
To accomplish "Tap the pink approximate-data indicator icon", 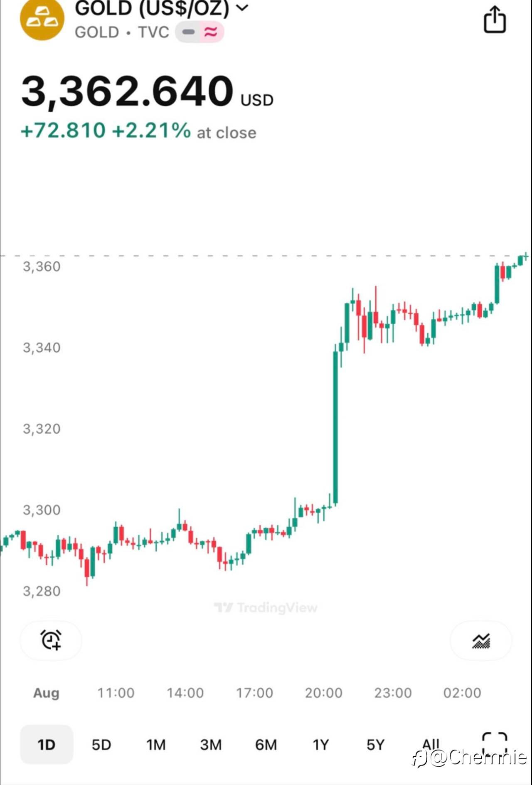I will coord(211,32).
